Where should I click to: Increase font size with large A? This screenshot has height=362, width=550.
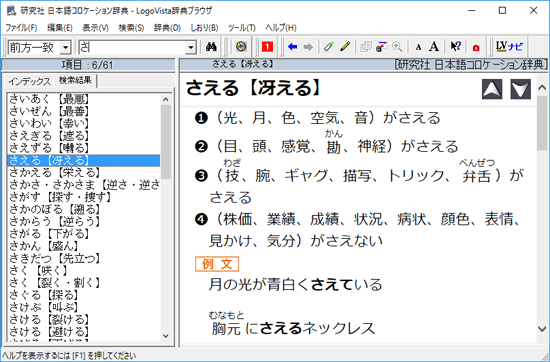(434, 47)
